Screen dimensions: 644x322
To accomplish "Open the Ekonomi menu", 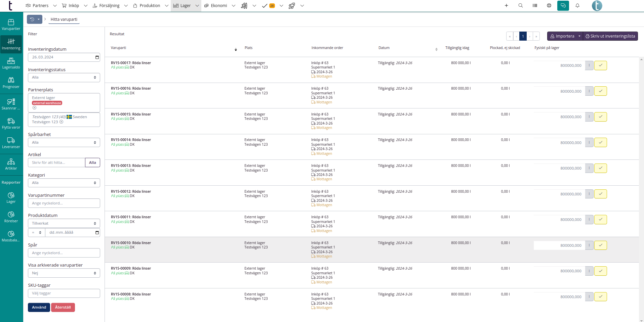I will 219,6.
